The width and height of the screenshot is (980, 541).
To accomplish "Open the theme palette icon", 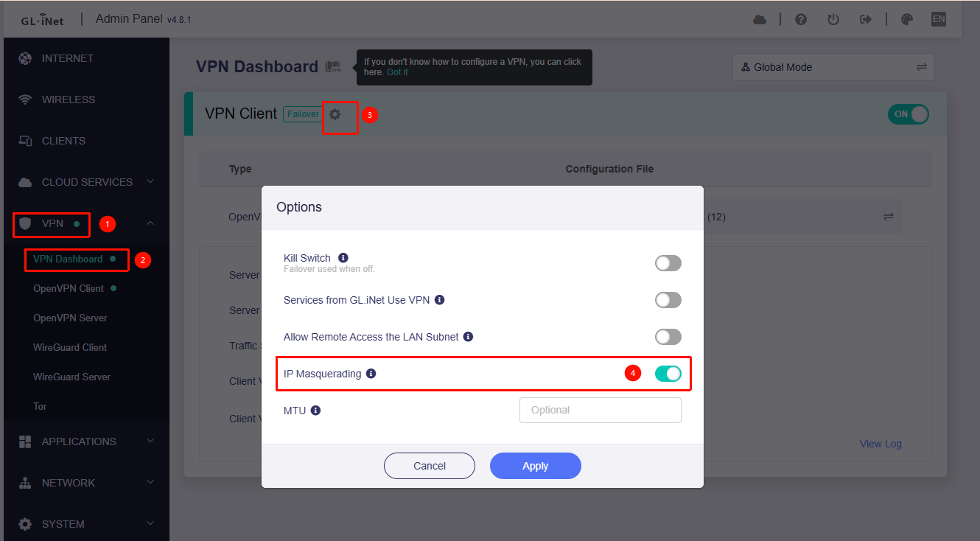I will (x=907, y=20).
